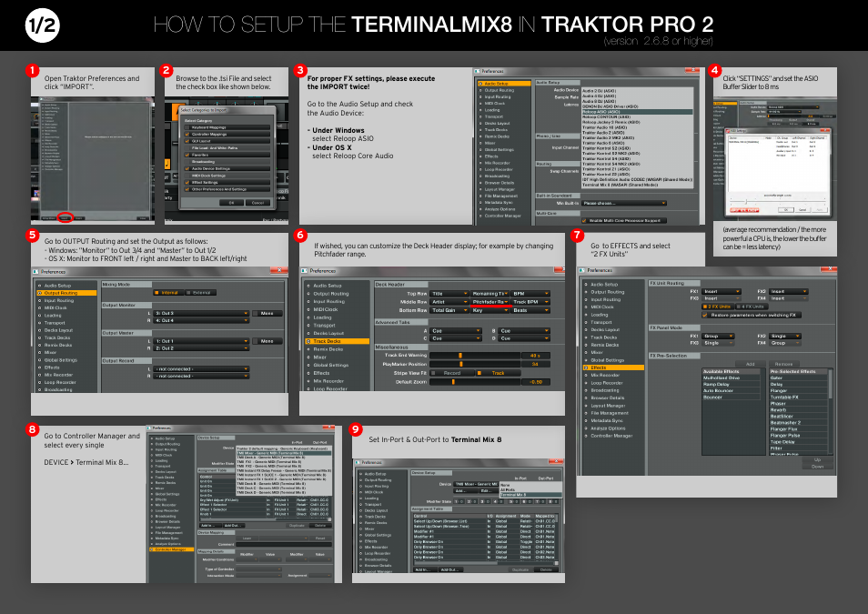Tick Keyboard Mappings in the import dialog
Screen dimensions: 868x614
click(187, 127)
